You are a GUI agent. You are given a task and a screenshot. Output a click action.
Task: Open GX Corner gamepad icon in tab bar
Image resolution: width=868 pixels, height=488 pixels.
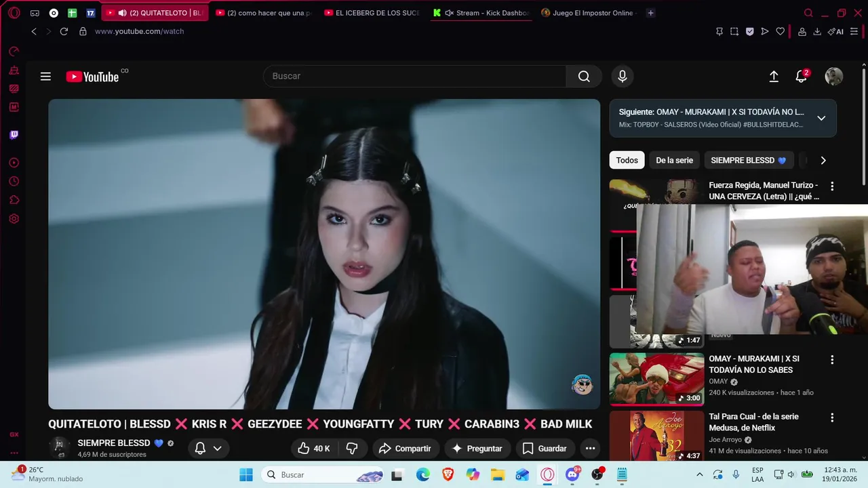[x=35, y=13]
